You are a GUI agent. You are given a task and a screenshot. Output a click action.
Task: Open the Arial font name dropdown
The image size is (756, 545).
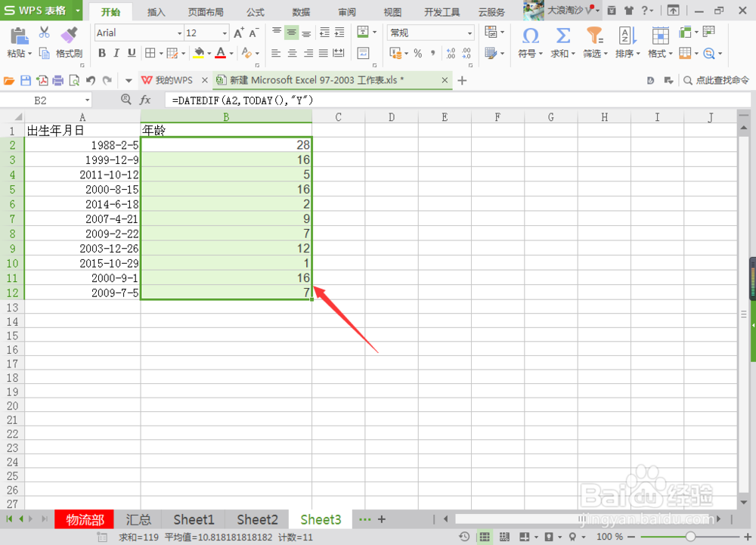(x=179, y=33)
